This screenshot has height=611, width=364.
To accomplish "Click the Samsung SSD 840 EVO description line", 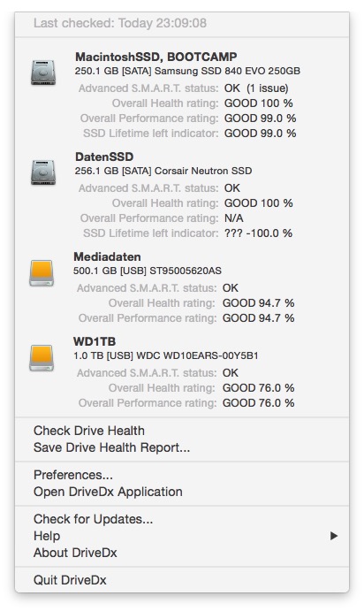I will tap(187, 71).
